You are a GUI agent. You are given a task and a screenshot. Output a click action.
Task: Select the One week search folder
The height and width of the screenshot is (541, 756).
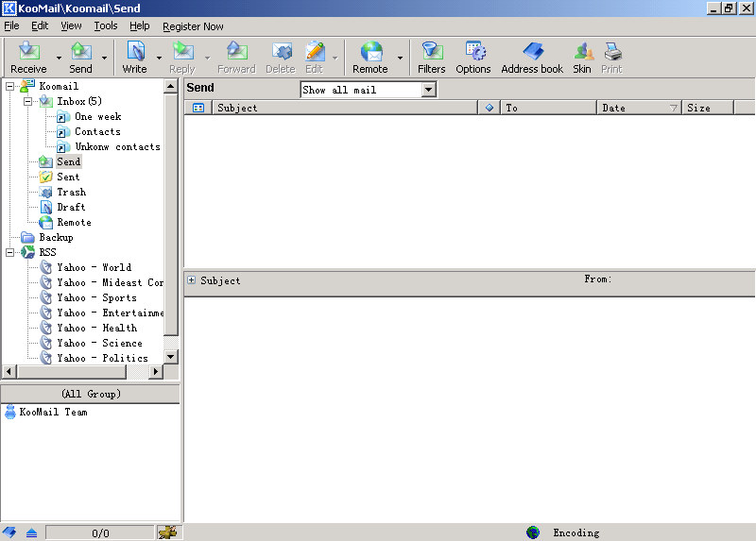(98, 116)
